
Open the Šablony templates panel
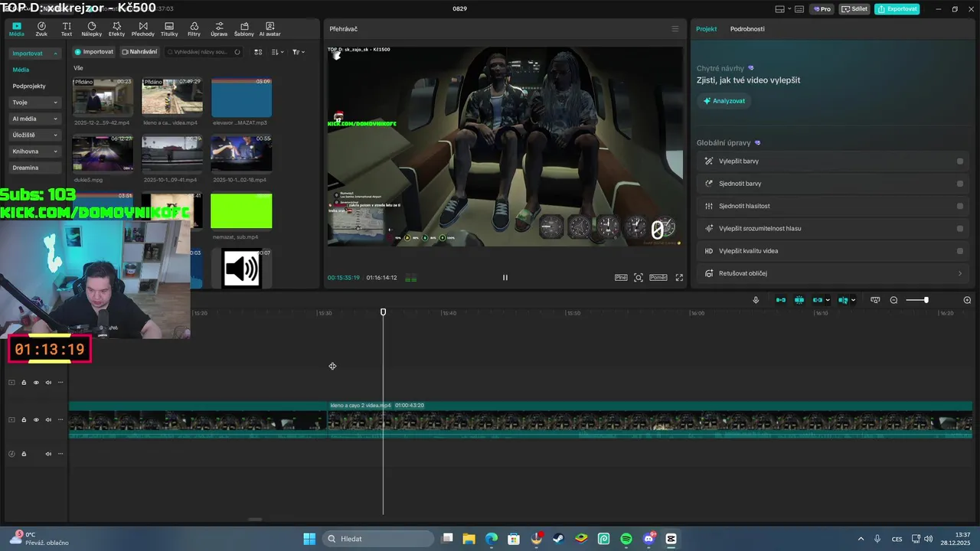244,29
